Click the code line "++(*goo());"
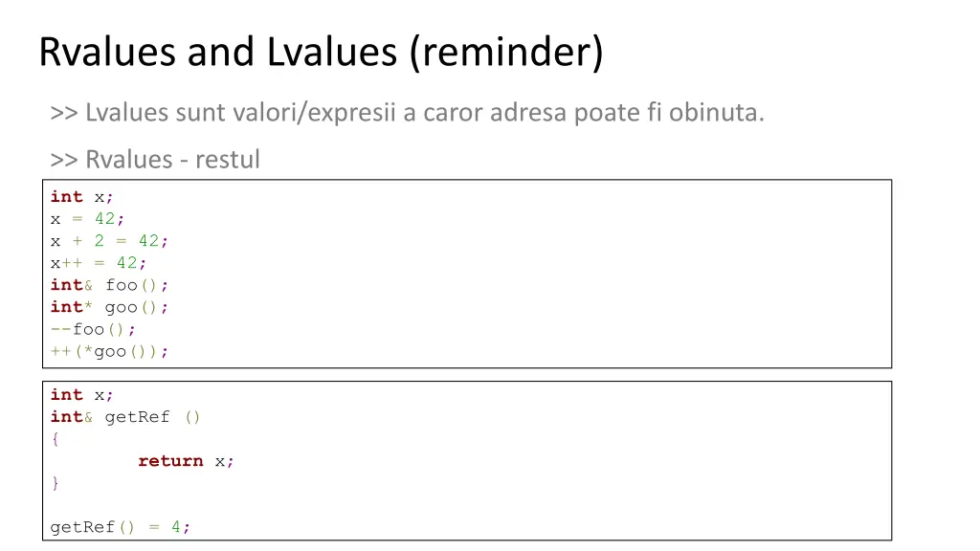Screen dimensions: 980x551 tap(110, 351)
